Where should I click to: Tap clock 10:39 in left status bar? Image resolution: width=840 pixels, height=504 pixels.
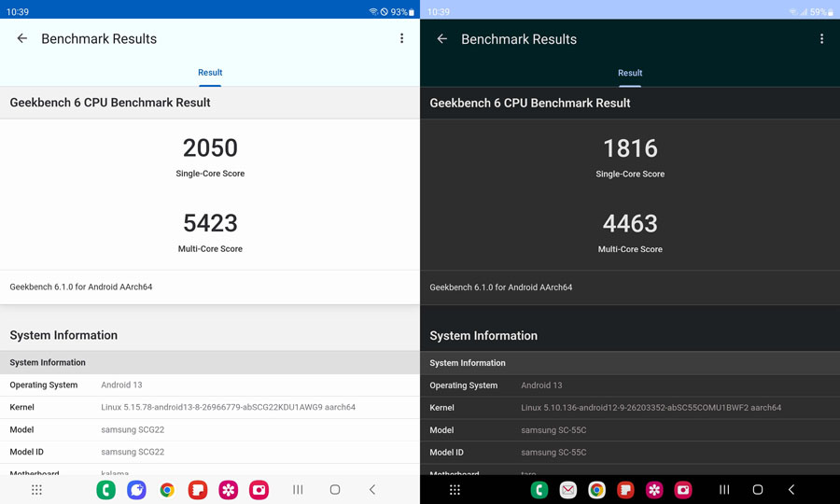(x=18, y=12)
